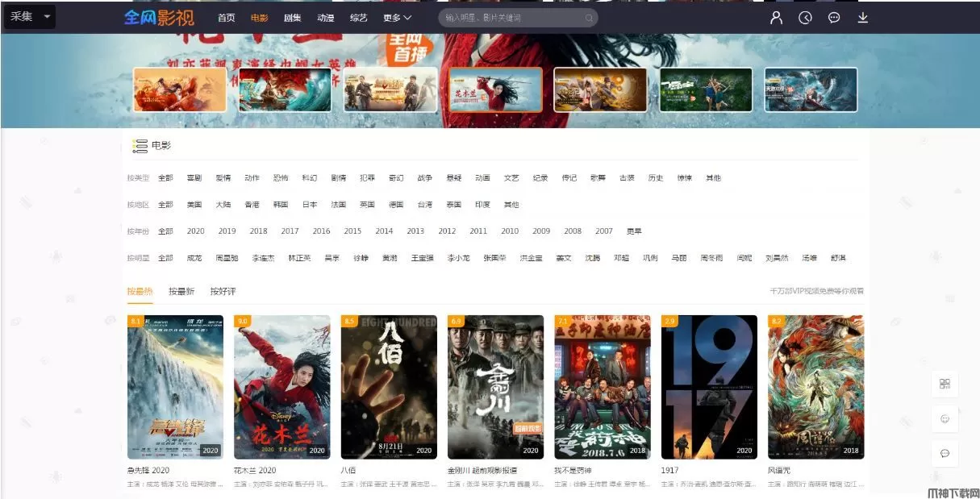Select the highlighted 花木兰 banner thumbnail
Viewport: 980px width, 499px height.
[495, 89]
